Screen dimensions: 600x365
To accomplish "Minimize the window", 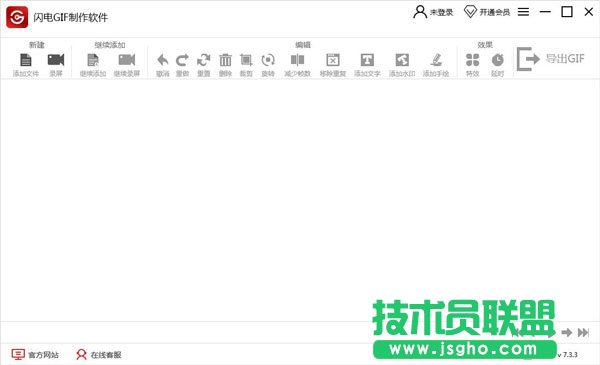I will click(x=545, y=12).
